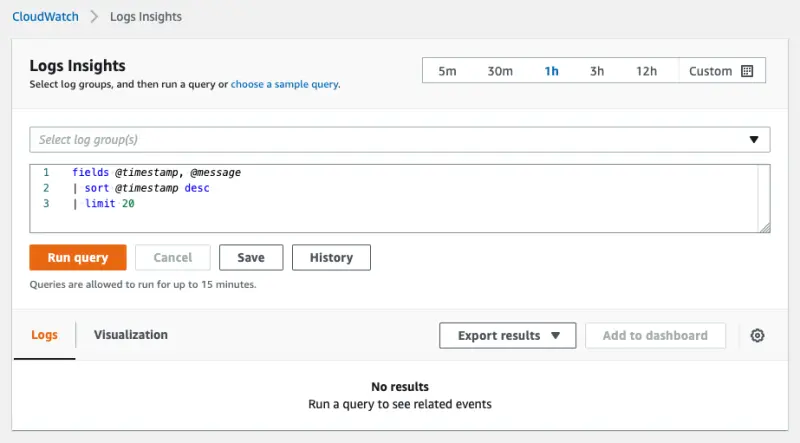
Task: Open the Export results dropdown
Action: click(508, 336)
